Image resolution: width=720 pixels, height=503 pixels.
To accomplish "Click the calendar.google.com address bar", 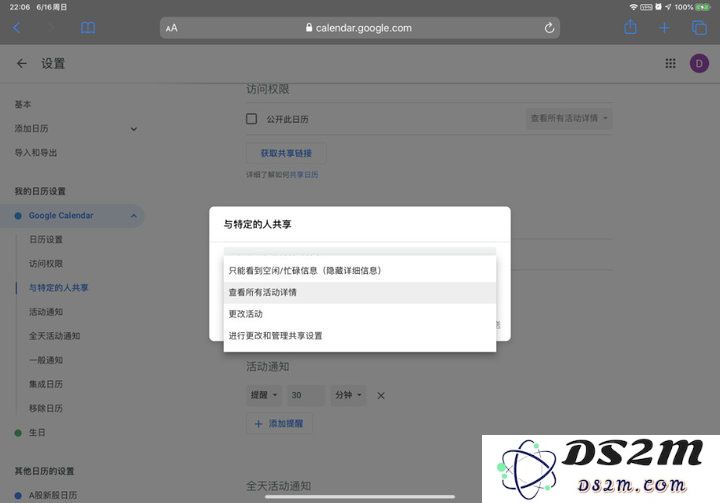I will [x=360, y=28].
